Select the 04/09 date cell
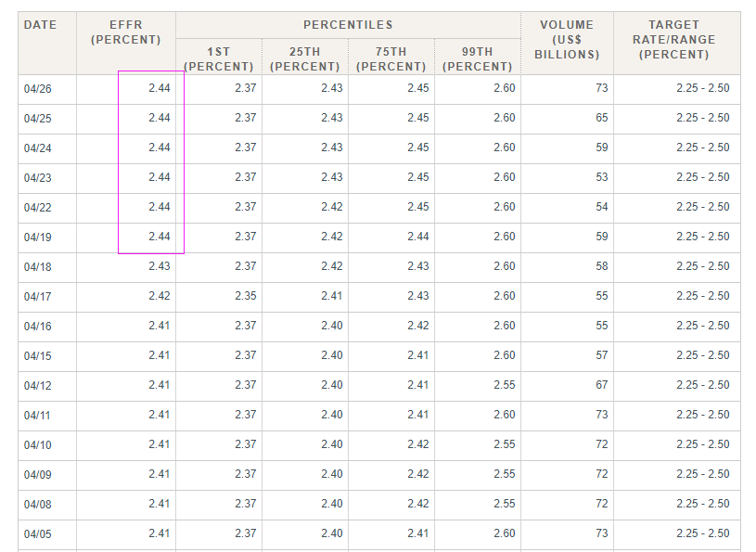Image resolution: width=756 pixels, height=552 pixels. pos(38,474)
